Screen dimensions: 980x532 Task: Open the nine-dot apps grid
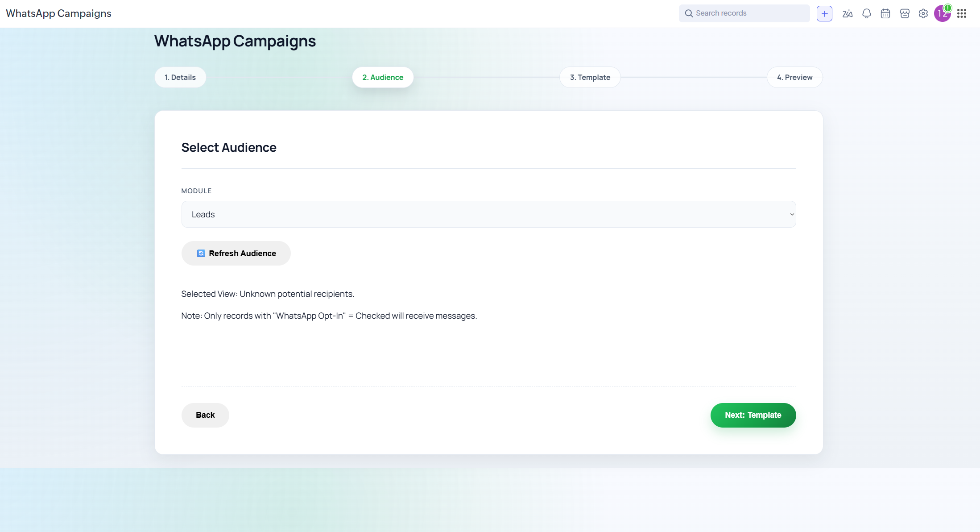click(962, 13)
